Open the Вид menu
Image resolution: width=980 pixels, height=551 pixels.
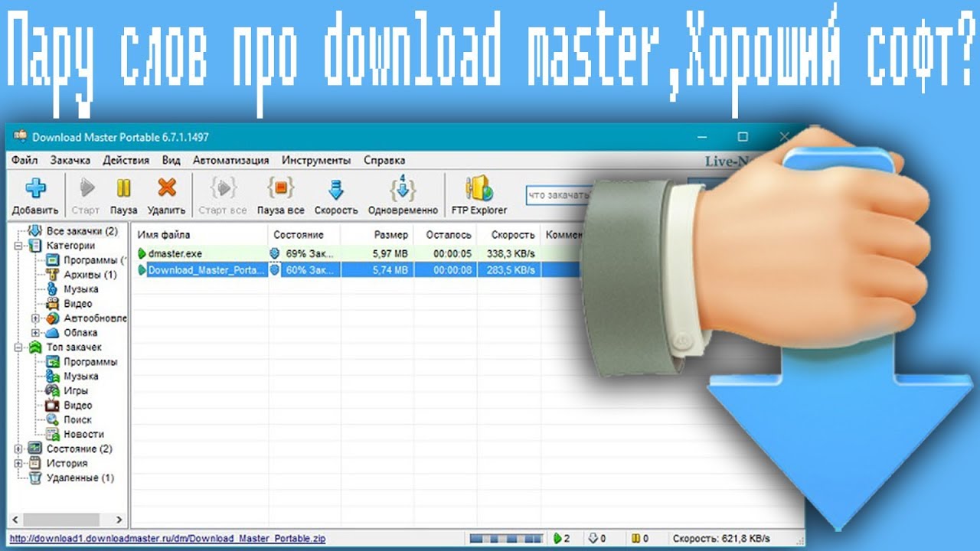pos(171,161)
